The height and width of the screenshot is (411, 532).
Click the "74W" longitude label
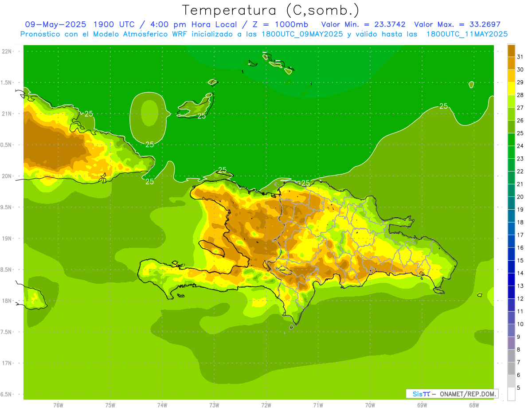click(x=162, y=405)
